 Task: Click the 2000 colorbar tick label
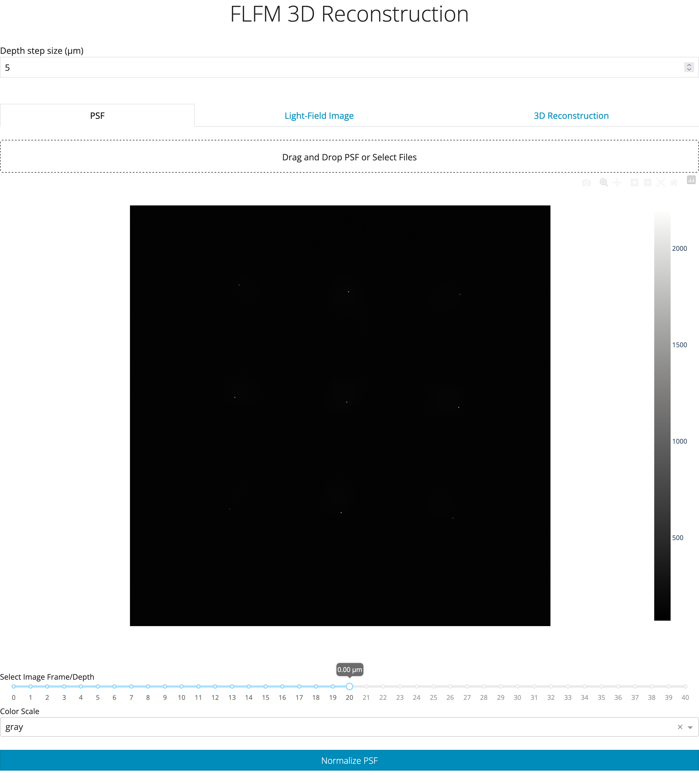tap(679, 248)
